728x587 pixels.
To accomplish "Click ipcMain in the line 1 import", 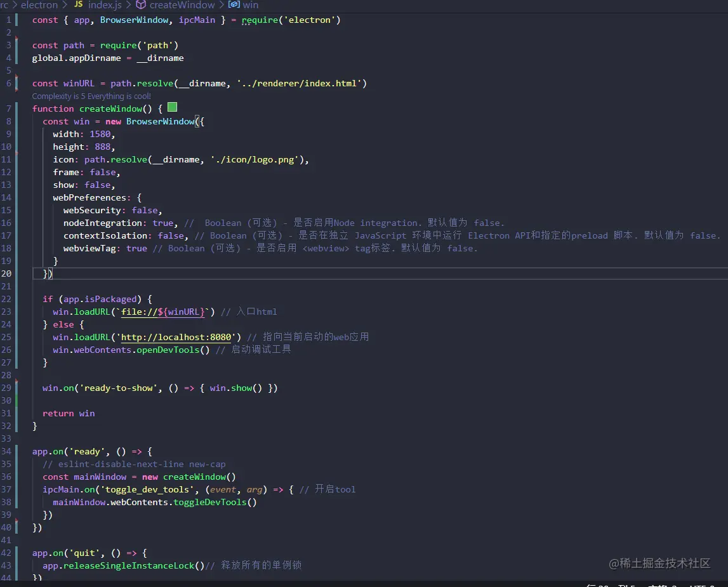I will [x=197, y=20].
